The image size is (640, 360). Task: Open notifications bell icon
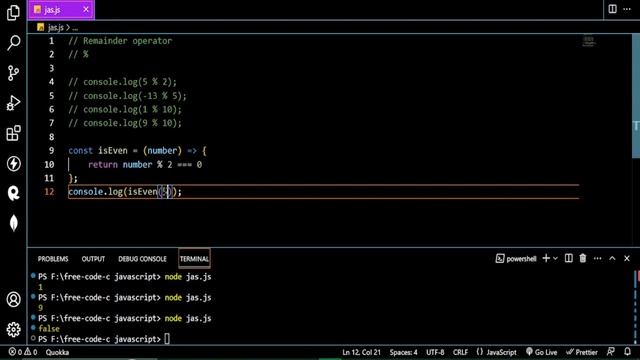627,352
